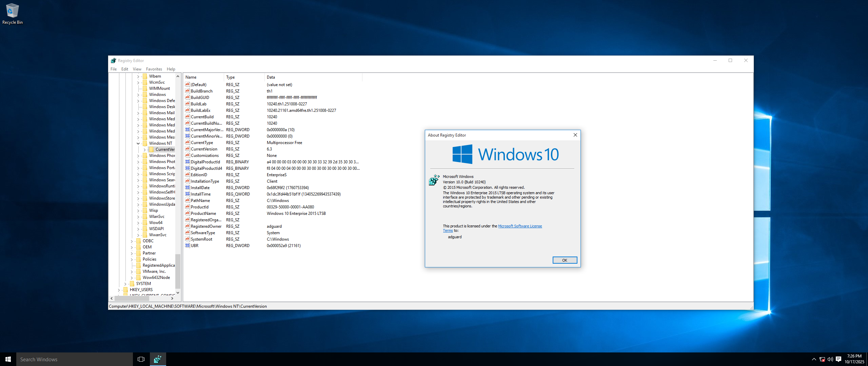This screenshot has width=868, height=366.
Task: Show hidden tray icons chevron
Action: [x=814, y=359]
